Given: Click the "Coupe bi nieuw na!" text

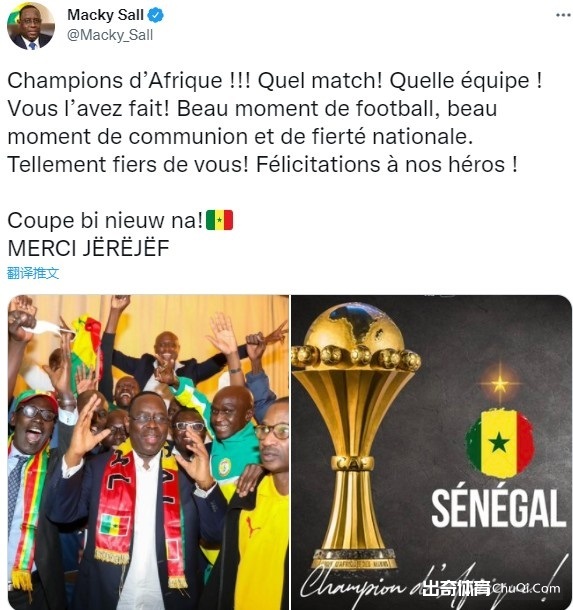Looking at the screenshot, I should [x=105, y=220].
